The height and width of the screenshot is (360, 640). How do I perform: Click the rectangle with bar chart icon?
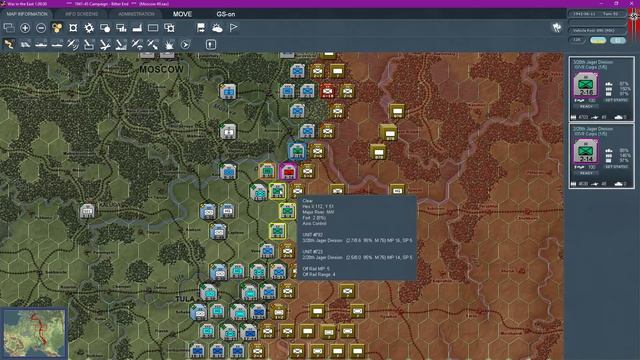(121, 28)
